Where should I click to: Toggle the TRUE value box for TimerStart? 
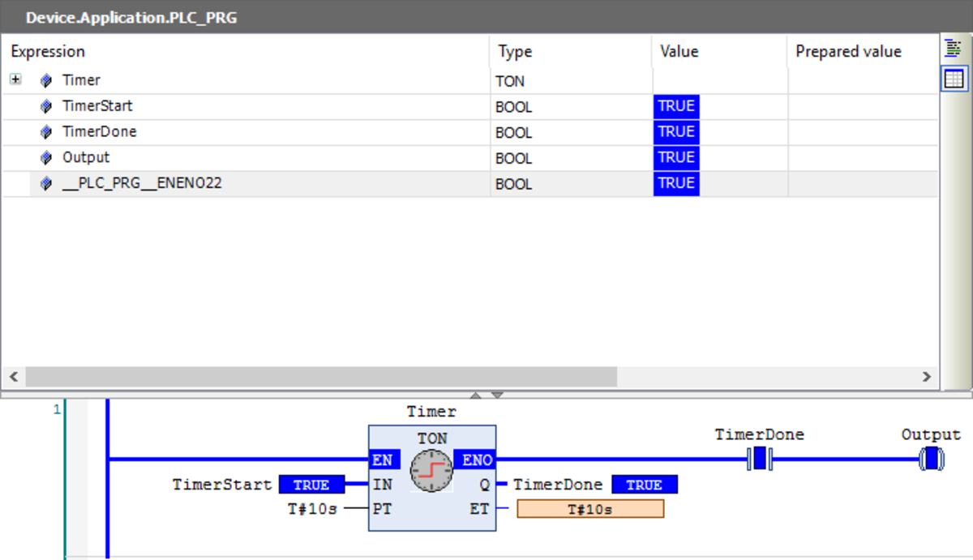click(676, 105)
